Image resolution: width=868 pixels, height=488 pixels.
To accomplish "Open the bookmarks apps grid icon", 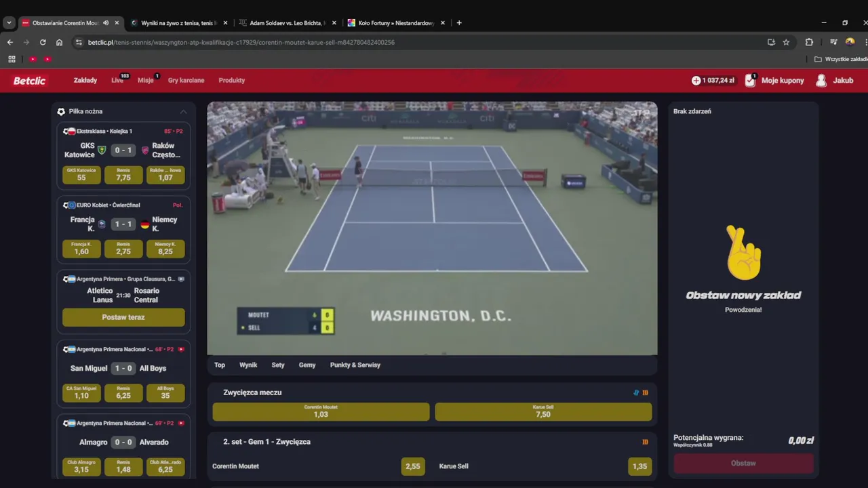I will 12,59.
